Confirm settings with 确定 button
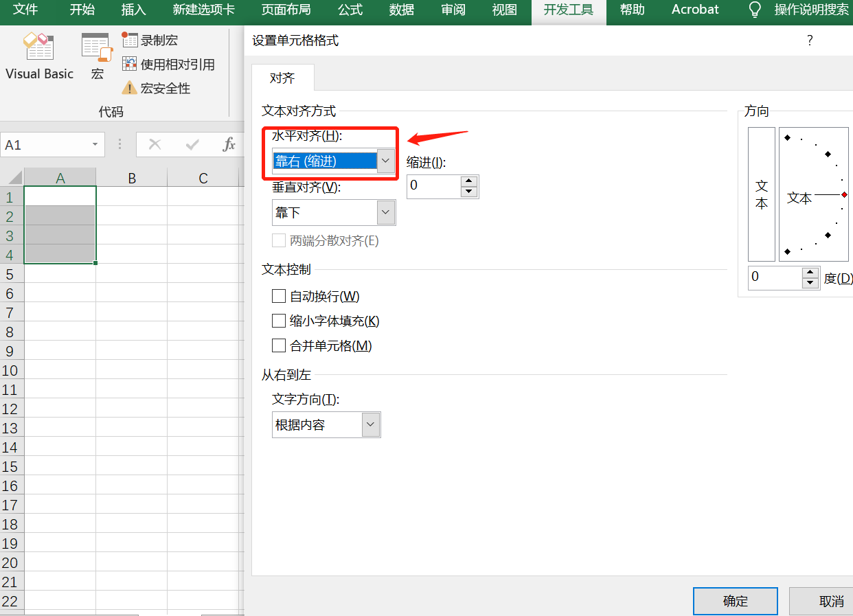Screen dimensions: 853x616 click(735, 601)
